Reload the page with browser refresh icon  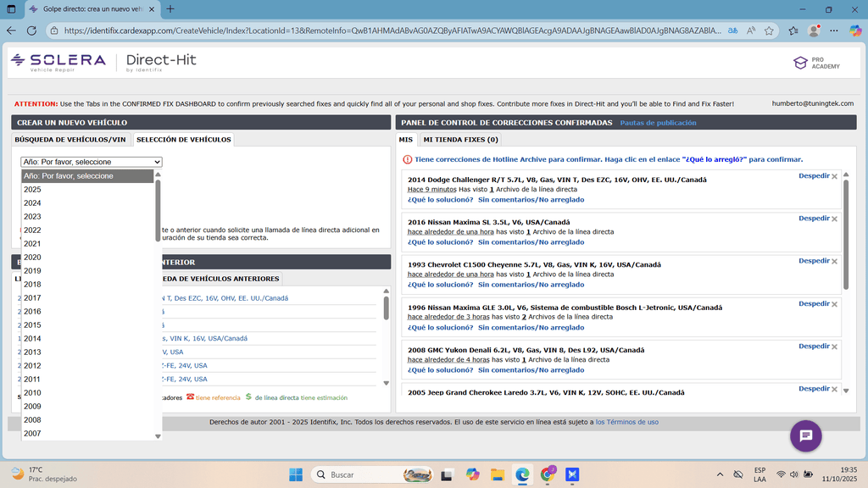pos(31,30)
